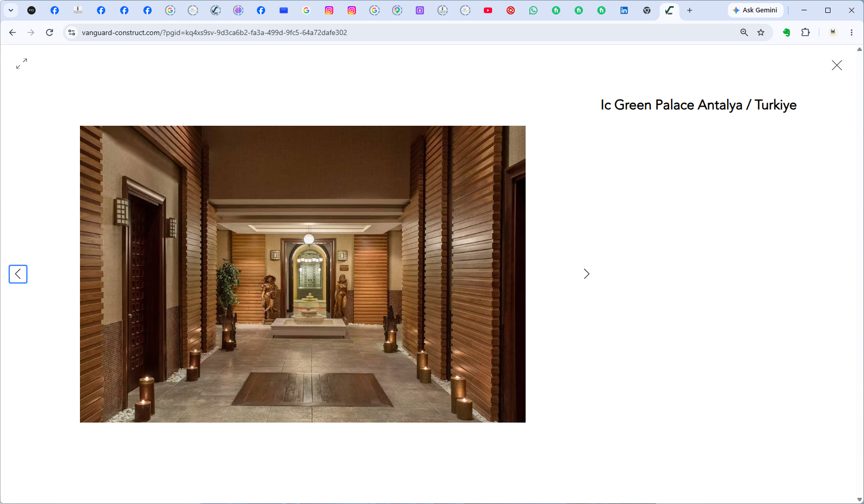Click the scrollbar up arrow
Screen dimensions: 864x504
click(x=859, y=49)
